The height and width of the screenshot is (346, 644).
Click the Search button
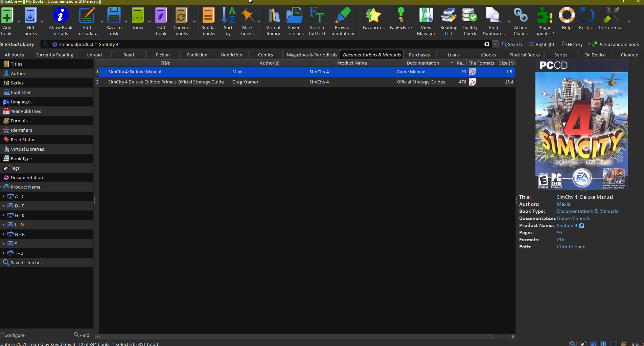coord(512,44)
